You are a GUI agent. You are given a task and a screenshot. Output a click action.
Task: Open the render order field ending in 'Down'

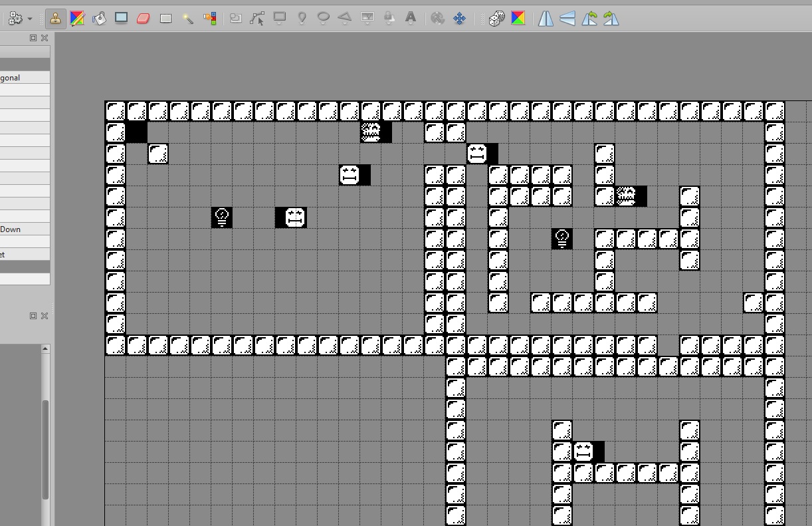[x=24, y=229]
